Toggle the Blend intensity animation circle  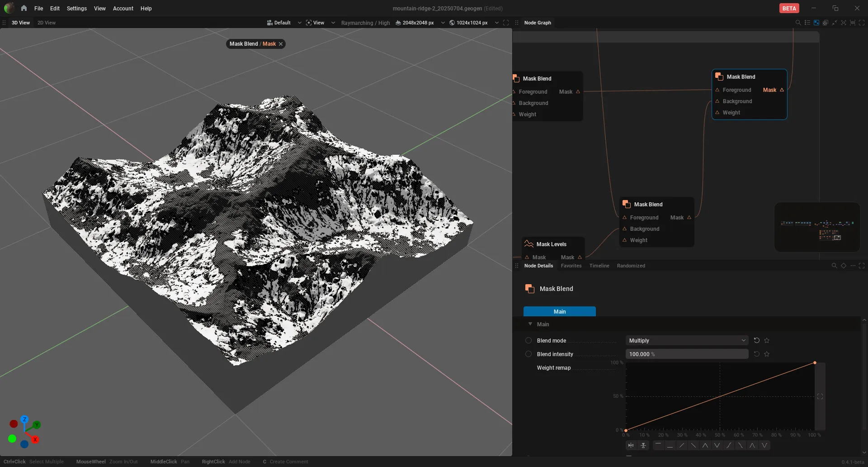pyautogui.click(x=528, y=354)
